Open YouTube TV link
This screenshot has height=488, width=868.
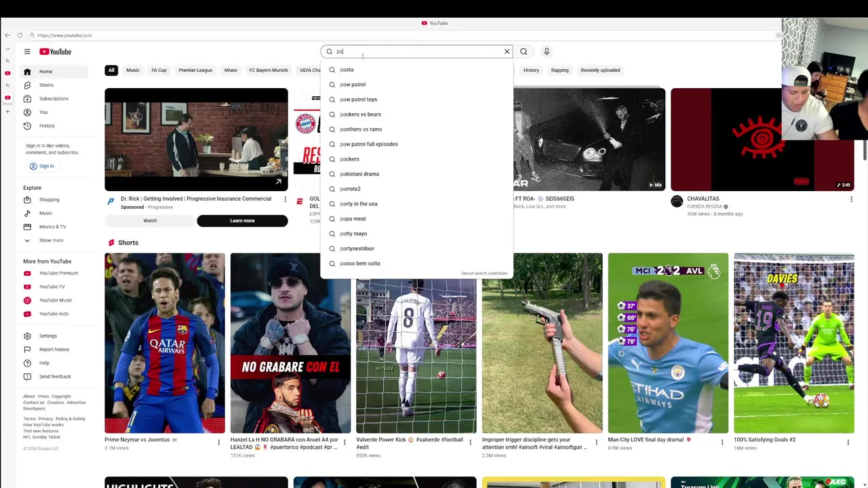tap(54, 287)
